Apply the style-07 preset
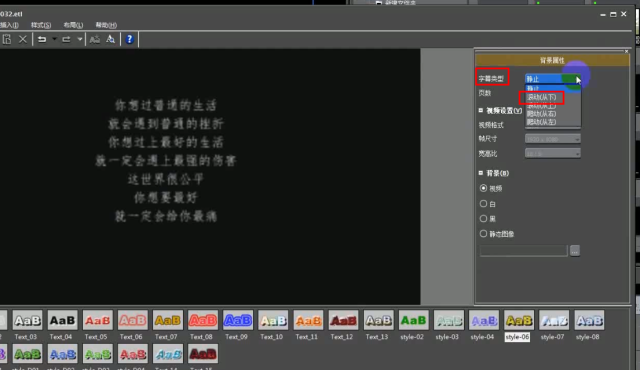 (x=553, y=321)
